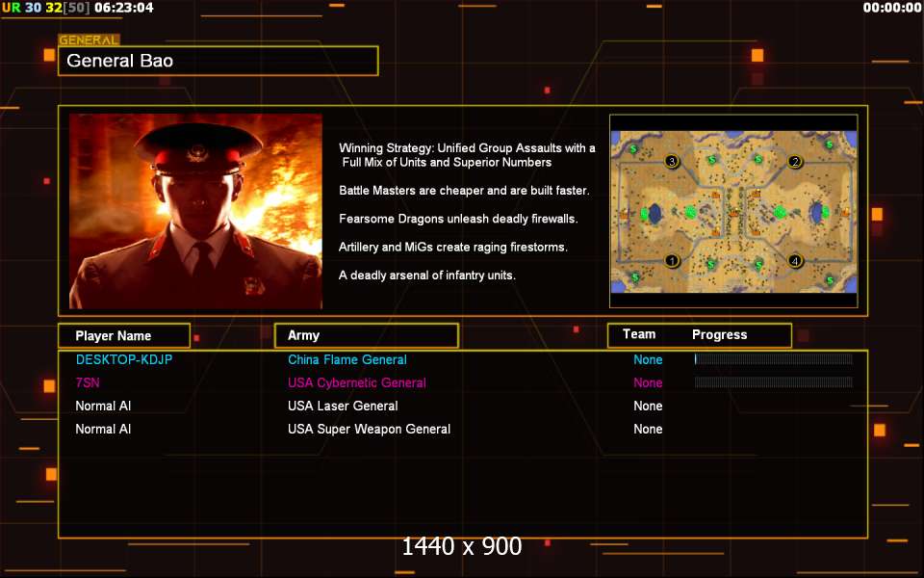Screen dimensions: 924x578
Task: Click the Battle Masters are cheaper line
Action: click(x=464, y=191)
